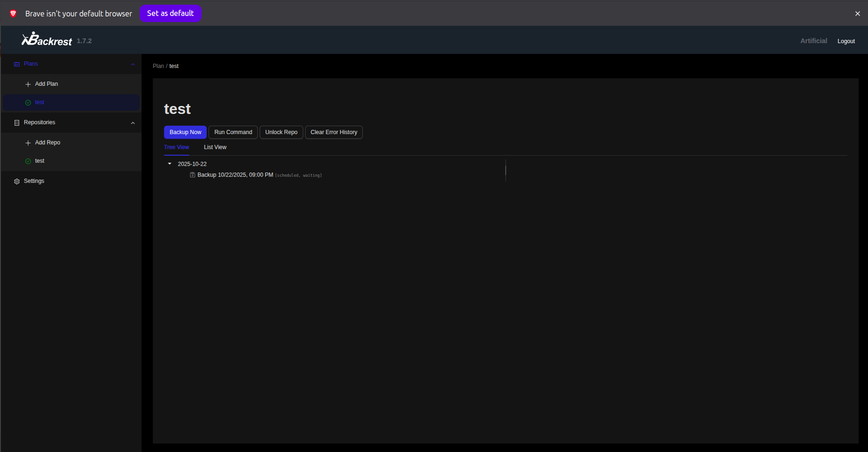Viewport: 868px width, 452px height.
Task: Select the test plan in sidebar
Action: pyautogui.click(x=71, y=102)
